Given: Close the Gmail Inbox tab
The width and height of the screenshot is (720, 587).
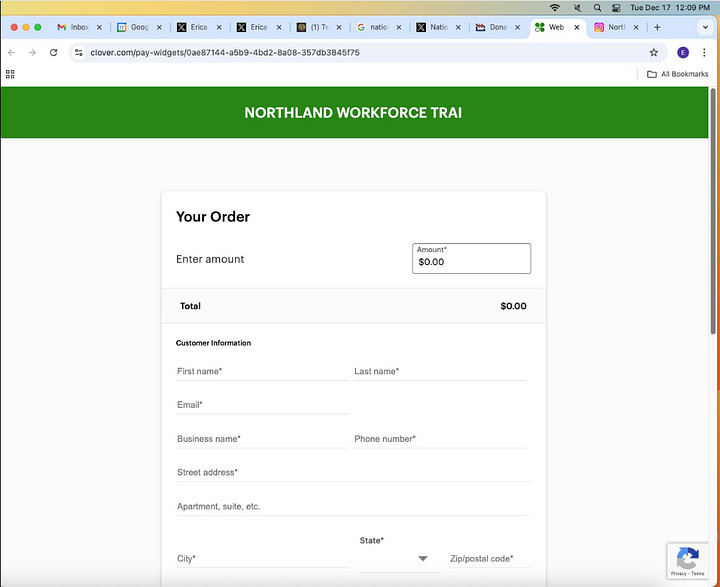Looking at the screenshot, I should point(99,28).
